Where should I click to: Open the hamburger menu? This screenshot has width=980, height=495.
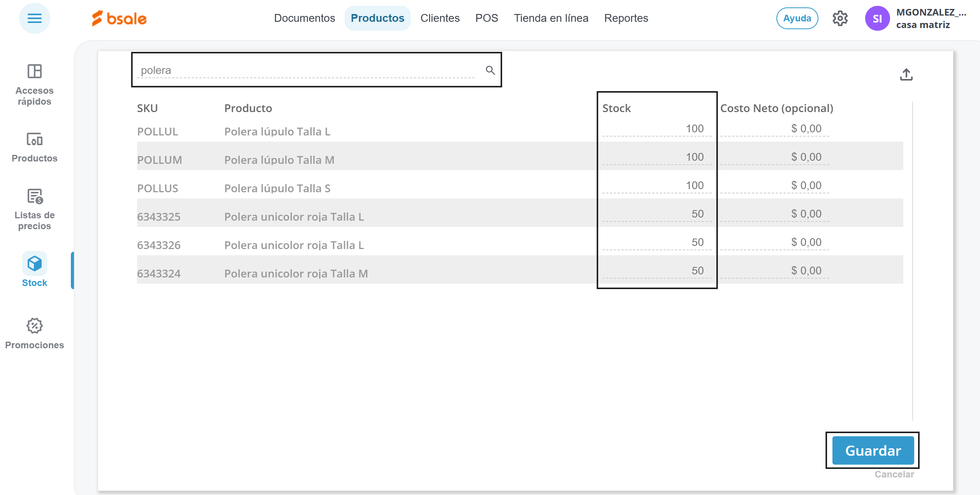[34, 18]
